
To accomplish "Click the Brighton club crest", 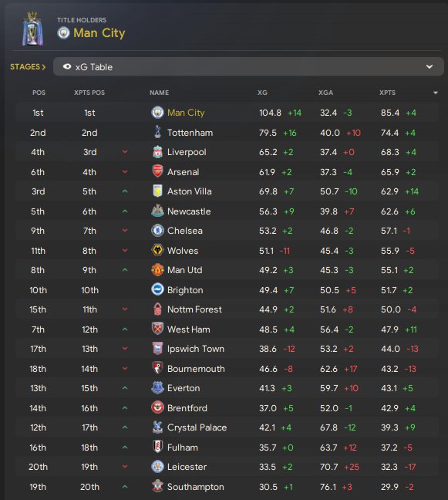I will [x=157, y=289].
